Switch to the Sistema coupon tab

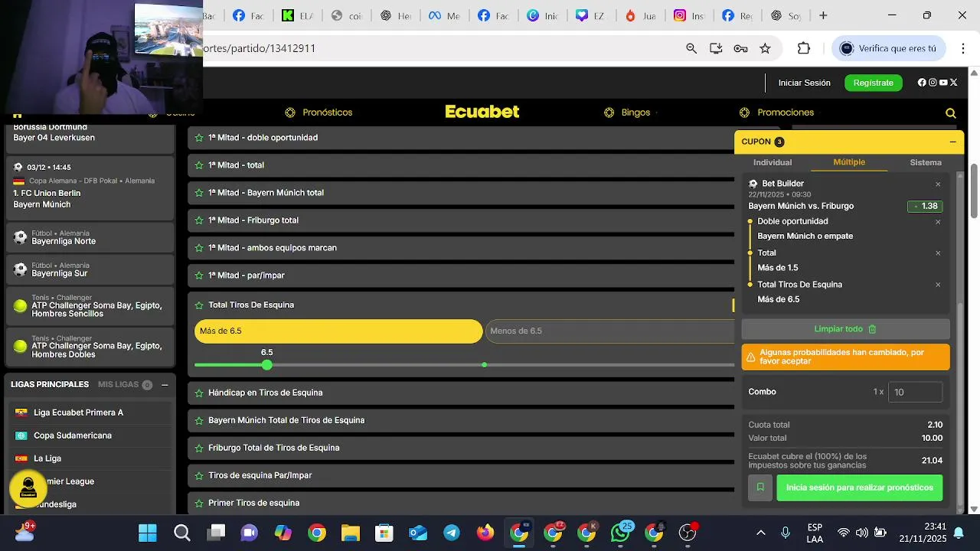[x=926, y=162]
